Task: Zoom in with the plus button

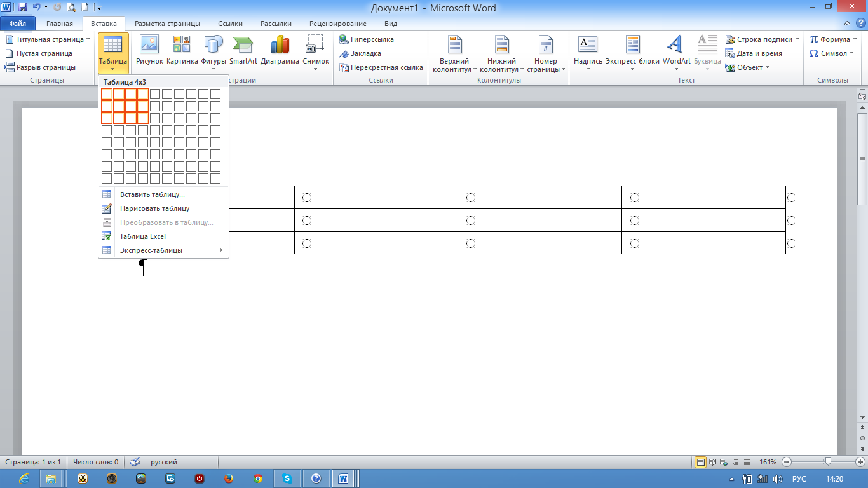Action: click(861, 462)
